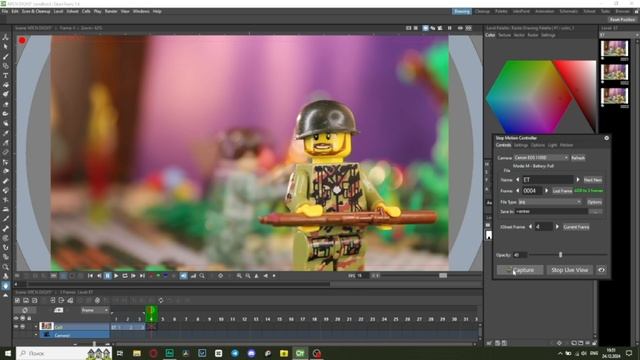
Task: Click the Opacity slider handle
Action: tap(560, 255)
